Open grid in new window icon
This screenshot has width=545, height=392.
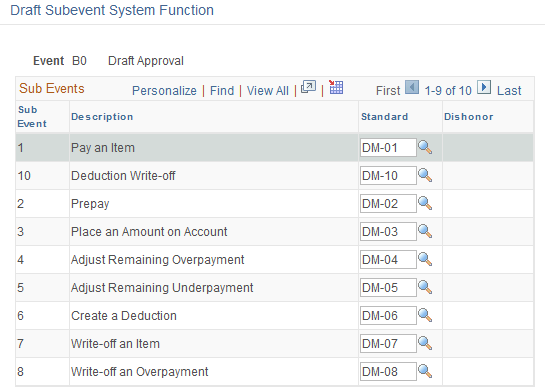click(308, 87)
